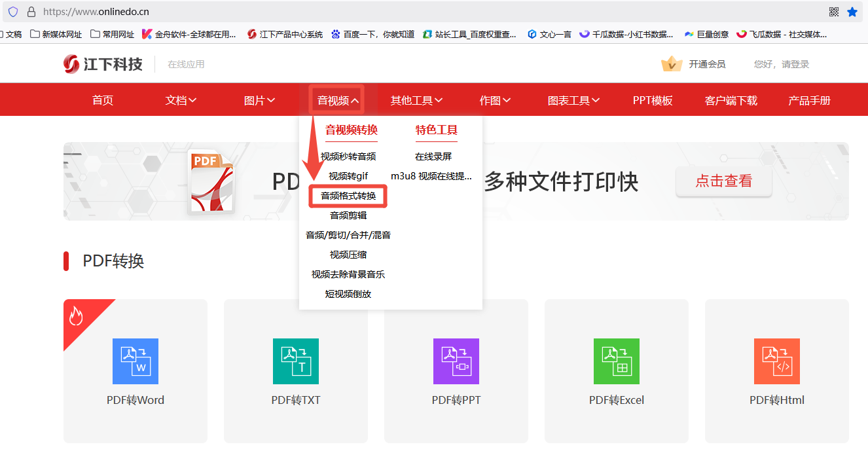
Task: Select 视频压缩 from the menu
Action: click(x=348, y=255)
